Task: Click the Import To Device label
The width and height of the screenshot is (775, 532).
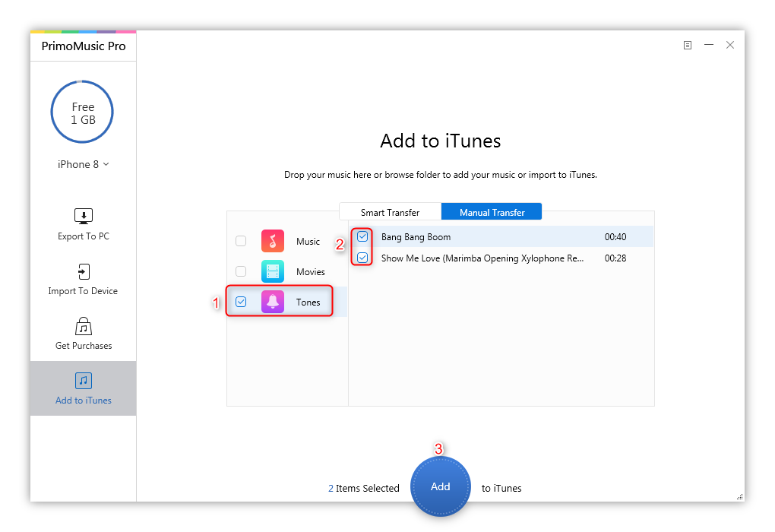Action: pyautogui.click(x=83, y=291)
